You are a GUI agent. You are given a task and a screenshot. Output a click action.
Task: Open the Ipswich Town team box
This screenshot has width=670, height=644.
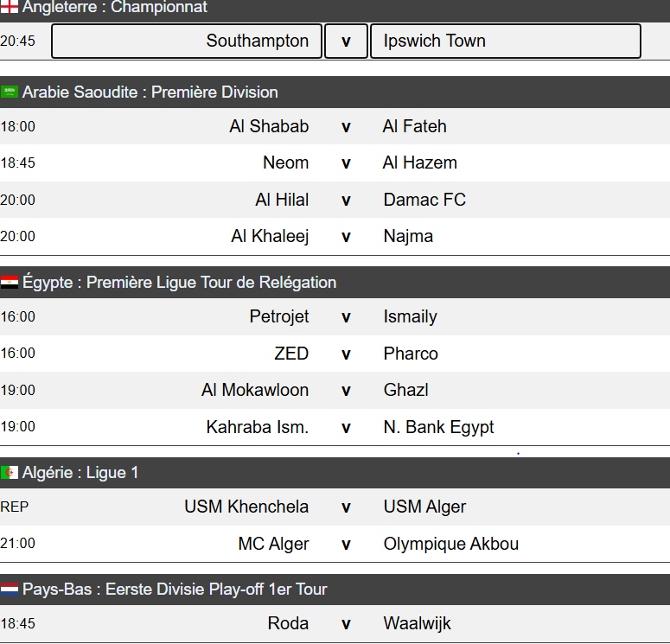tap(505, 41)
